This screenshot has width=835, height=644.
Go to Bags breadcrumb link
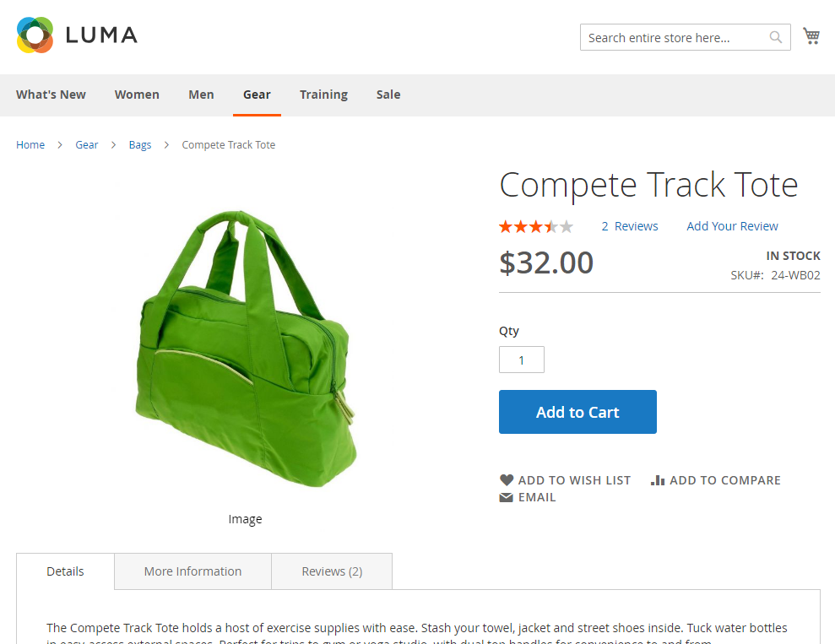pyautogui.click(x=140, y=145)
